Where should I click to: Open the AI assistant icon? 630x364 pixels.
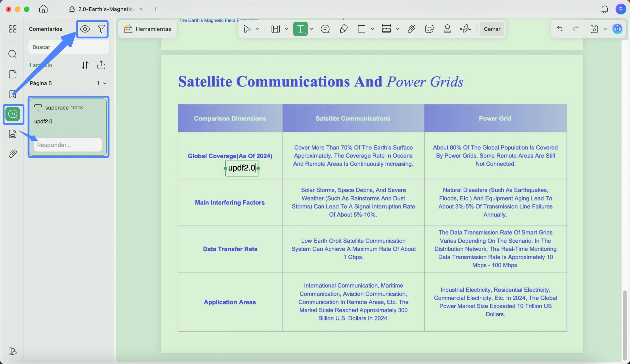[x=617, y=29]
